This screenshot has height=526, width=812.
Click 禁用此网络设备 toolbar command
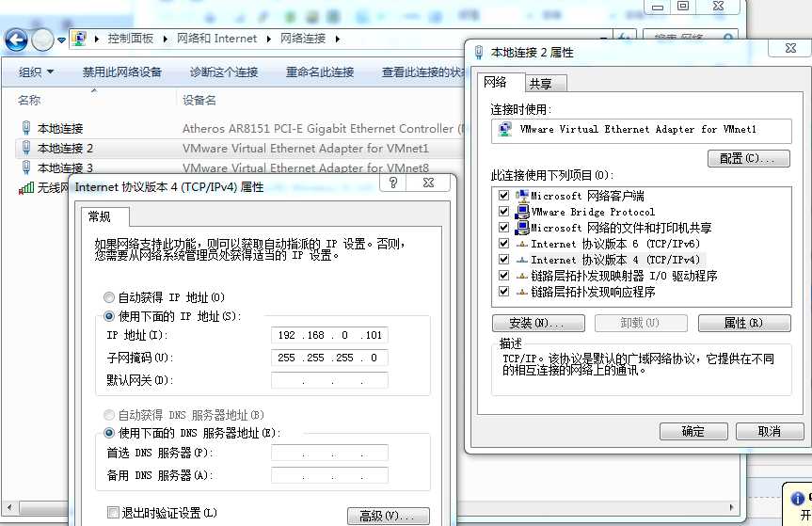click(122, 72)
